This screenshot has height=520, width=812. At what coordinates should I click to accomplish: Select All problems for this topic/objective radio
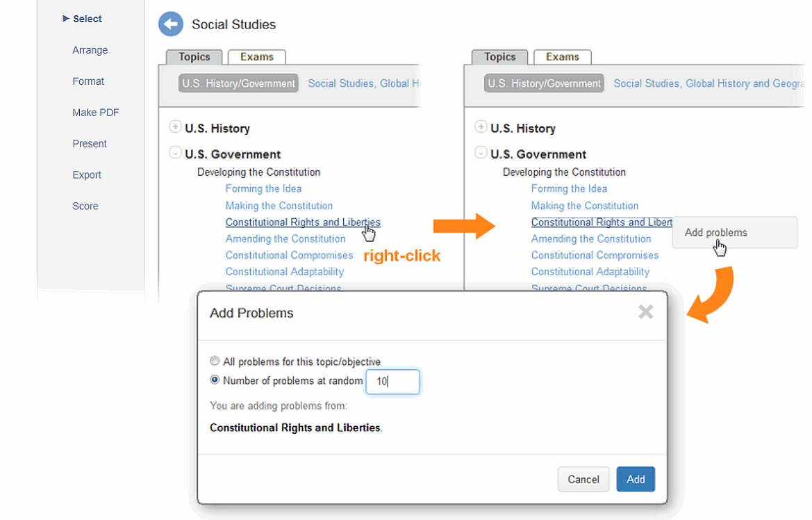tap(215, 361)
